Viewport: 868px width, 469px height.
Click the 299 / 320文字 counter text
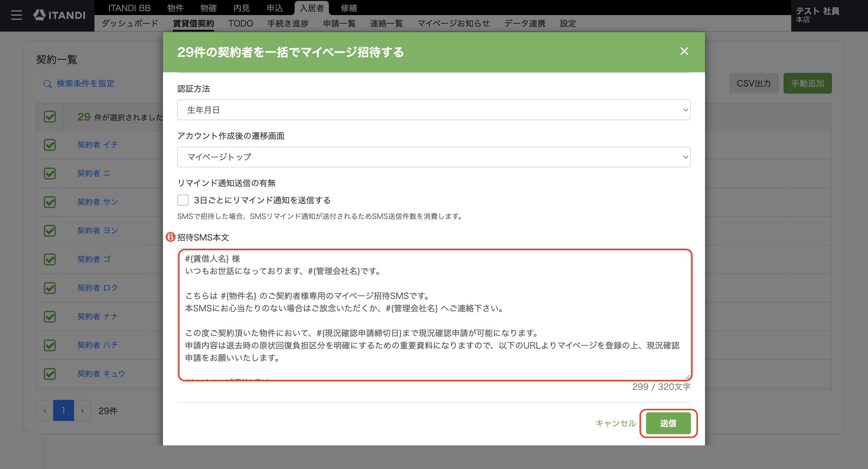661,387
